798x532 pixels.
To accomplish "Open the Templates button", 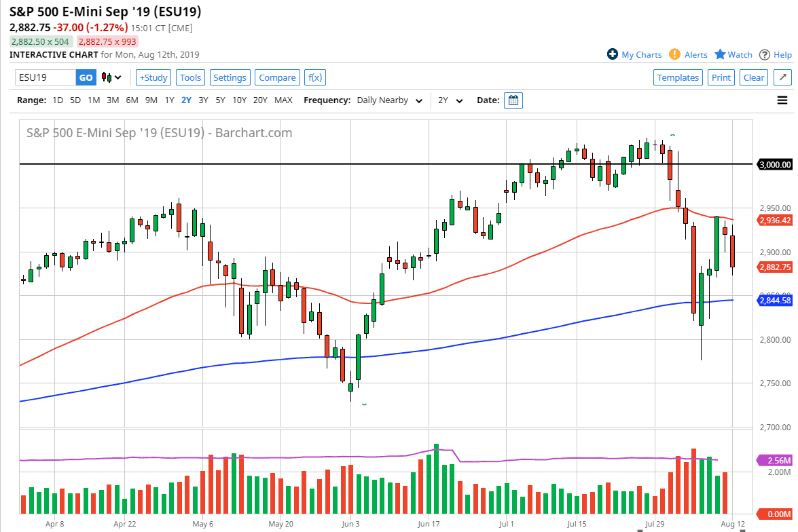I will [x=678, y=77].
